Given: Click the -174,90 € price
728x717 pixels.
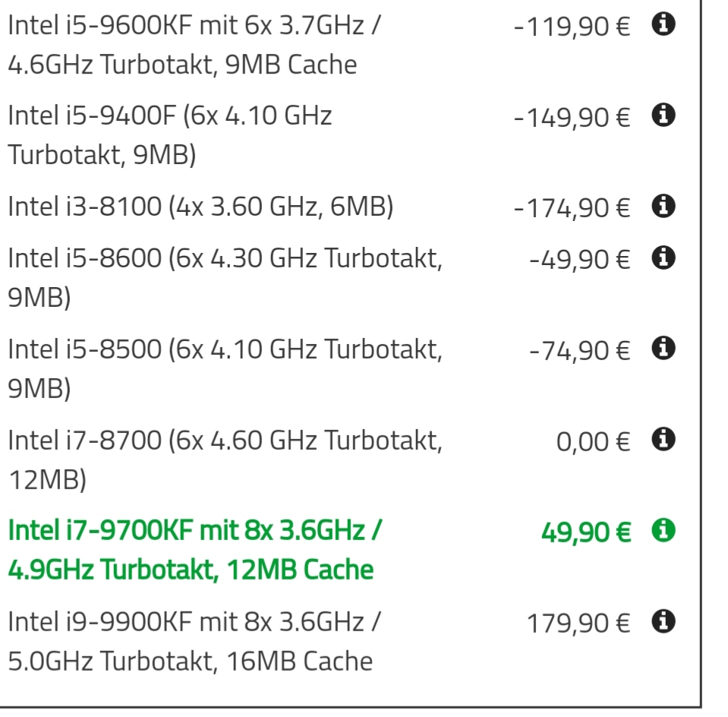Looking at the screenshot, I should tap(572, 206).
